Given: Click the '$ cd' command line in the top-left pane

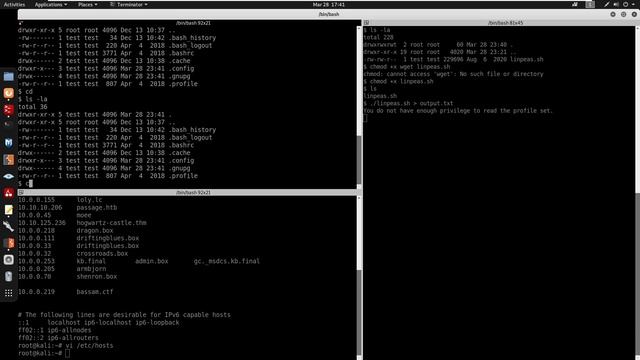Looking at the screenshot, I should pyautogui.click(x=25, y=91).
